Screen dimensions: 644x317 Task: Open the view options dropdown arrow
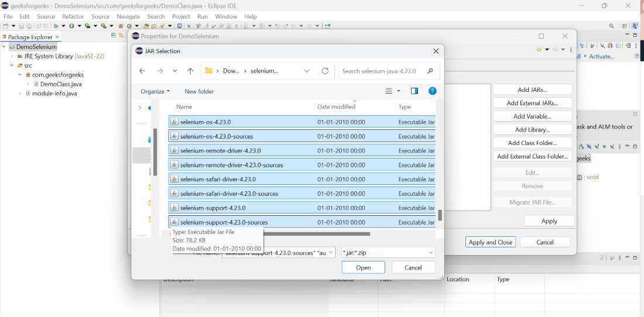[x=398, y=91]
